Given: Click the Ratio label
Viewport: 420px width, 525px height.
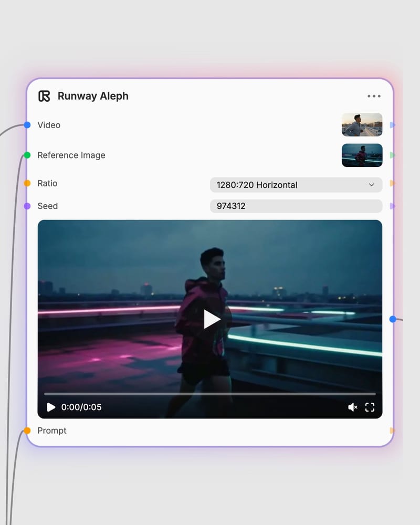Looking at the screenshot, I should point(47,183).
